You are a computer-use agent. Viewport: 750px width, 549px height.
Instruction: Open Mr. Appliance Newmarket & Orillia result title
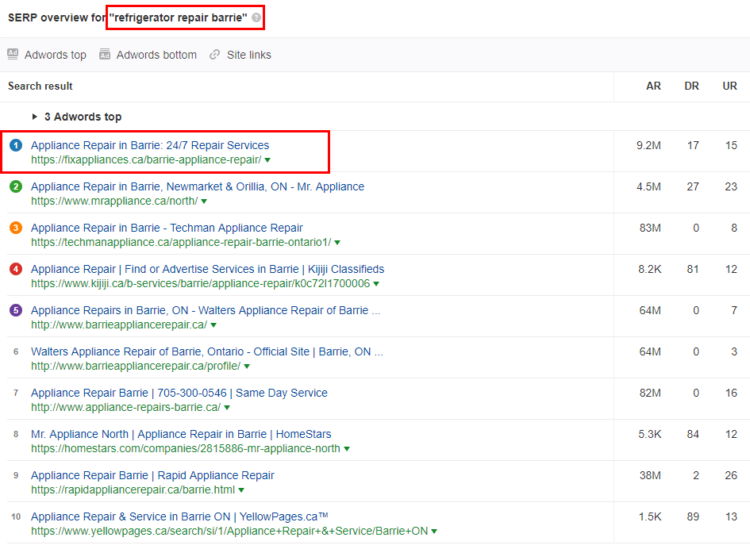point(198,187)
